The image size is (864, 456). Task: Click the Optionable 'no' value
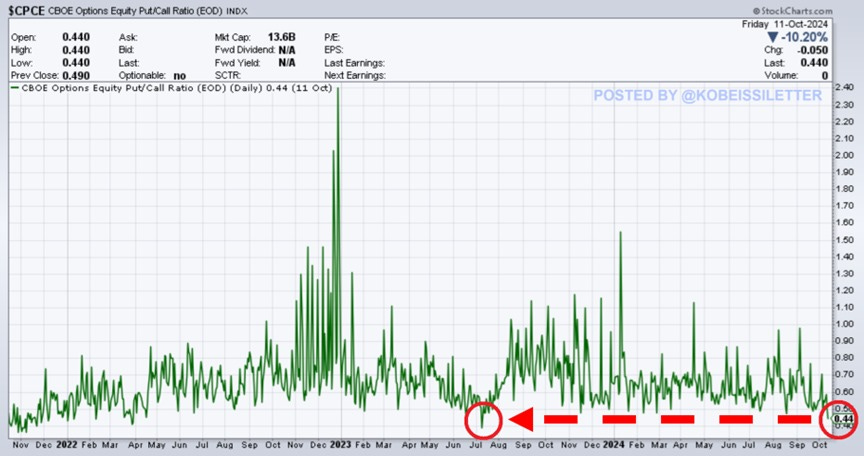(182, 74)
